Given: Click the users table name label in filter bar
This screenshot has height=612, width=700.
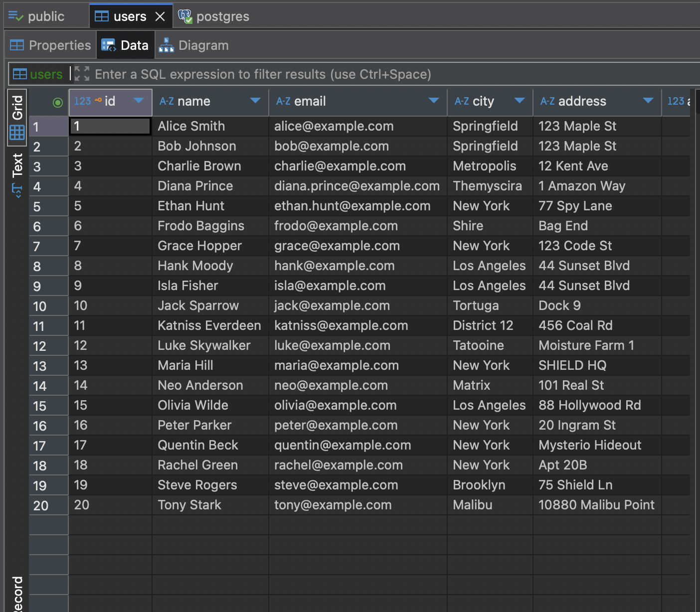Looking at the screenshot, I should [x=46, y=74].
